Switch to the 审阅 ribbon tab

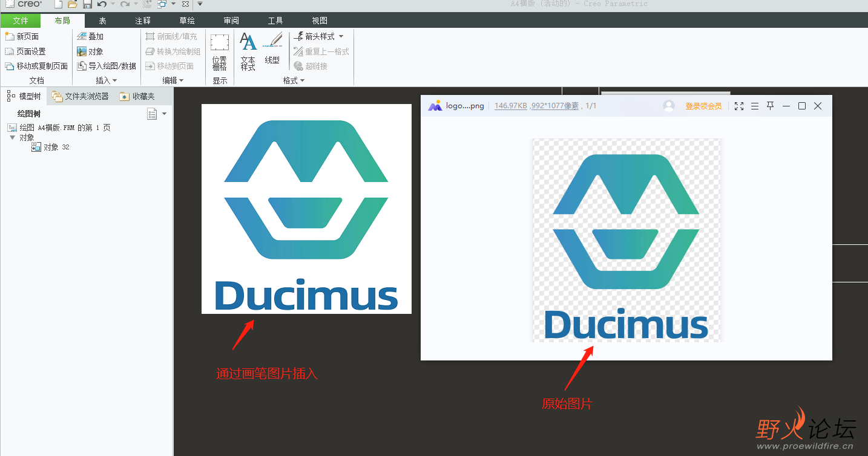pos(231,21)
